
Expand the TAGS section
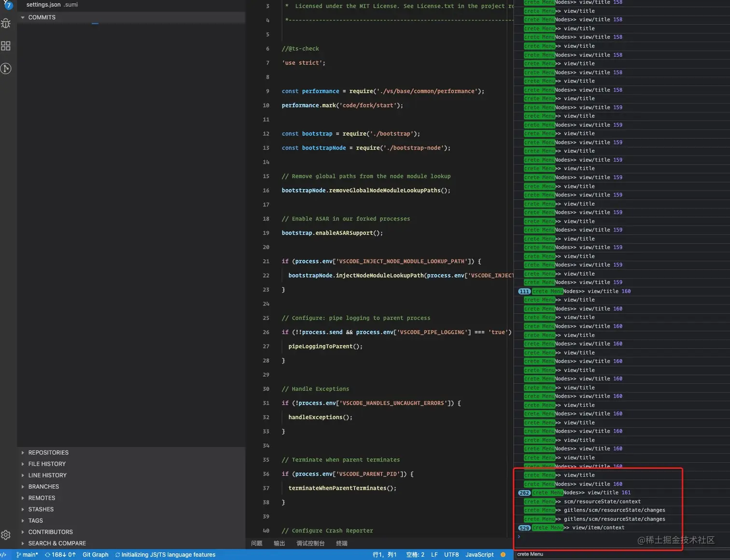(131, 521)
